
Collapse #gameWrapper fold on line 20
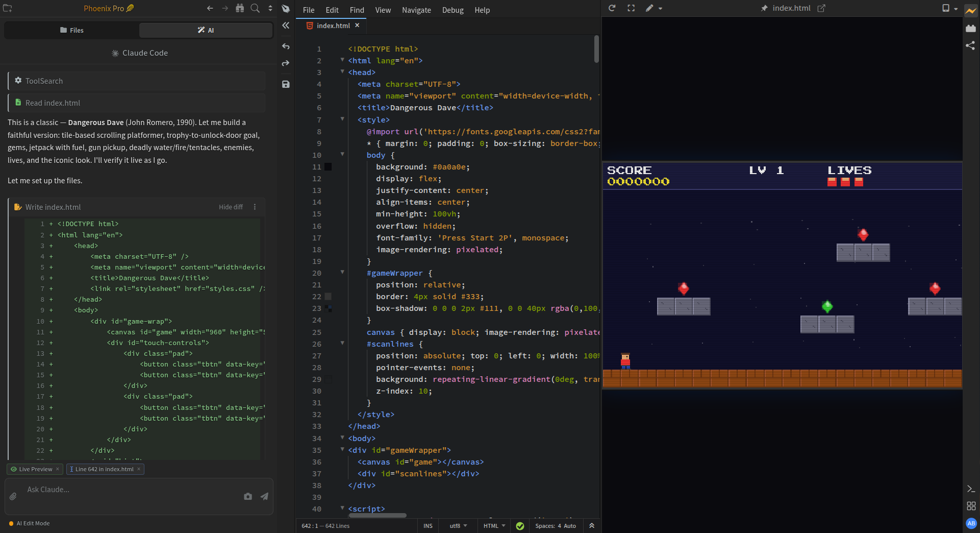tap(342, 272)
